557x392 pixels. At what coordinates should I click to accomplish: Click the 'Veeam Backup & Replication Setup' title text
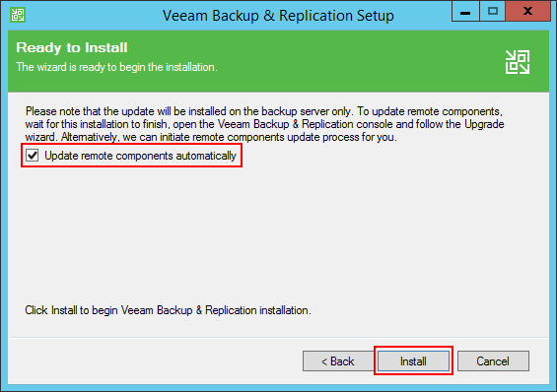pyautogui.click(x=278, y=16)
